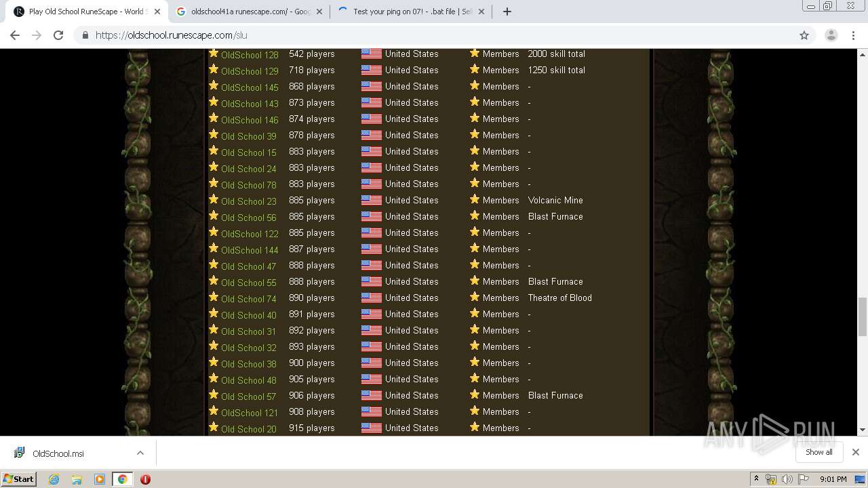Click US flag in Old School 23 row
Viewport: 868px width, 488px height.
coord(371,200)
